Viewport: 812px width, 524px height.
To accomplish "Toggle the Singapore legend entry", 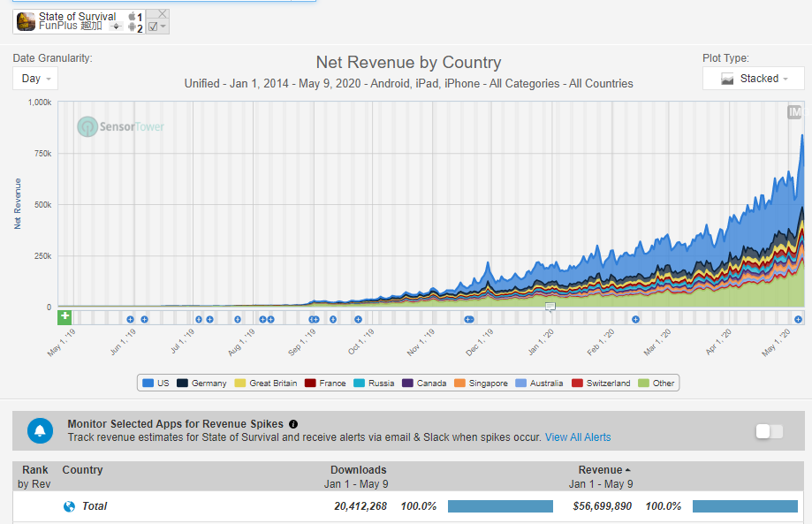I will click(481, 384).
